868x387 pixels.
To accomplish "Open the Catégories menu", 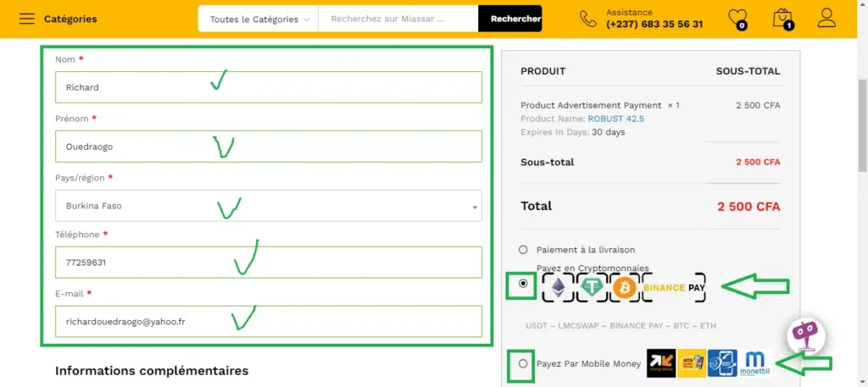I will pos(70,19).
